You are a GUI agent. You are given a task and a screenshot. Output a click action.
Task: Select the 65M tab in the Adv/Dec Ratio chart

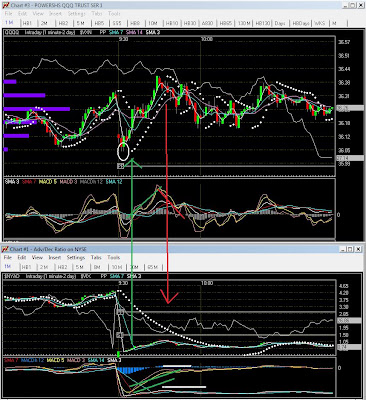(x=153, y=267)
